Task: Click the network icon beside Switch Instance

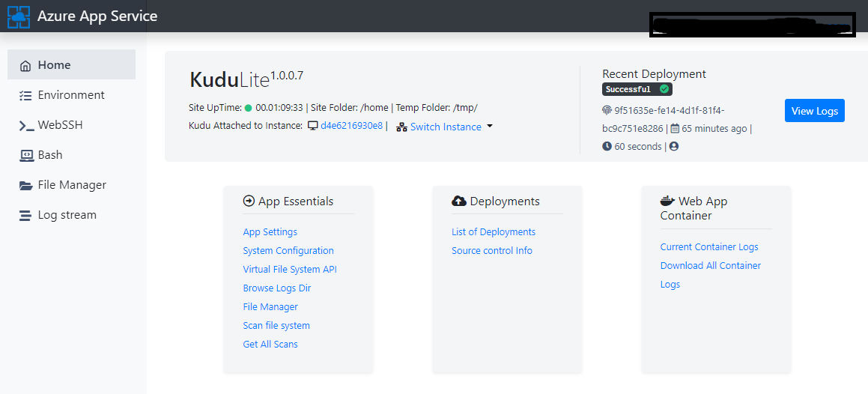Action: [x=402, y=127]
